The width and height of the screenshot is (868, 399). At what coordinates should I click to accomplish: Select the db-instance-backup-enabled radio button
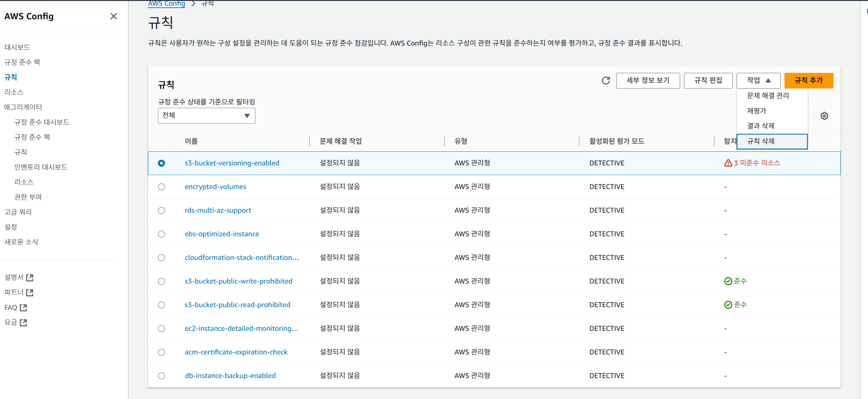161,376
